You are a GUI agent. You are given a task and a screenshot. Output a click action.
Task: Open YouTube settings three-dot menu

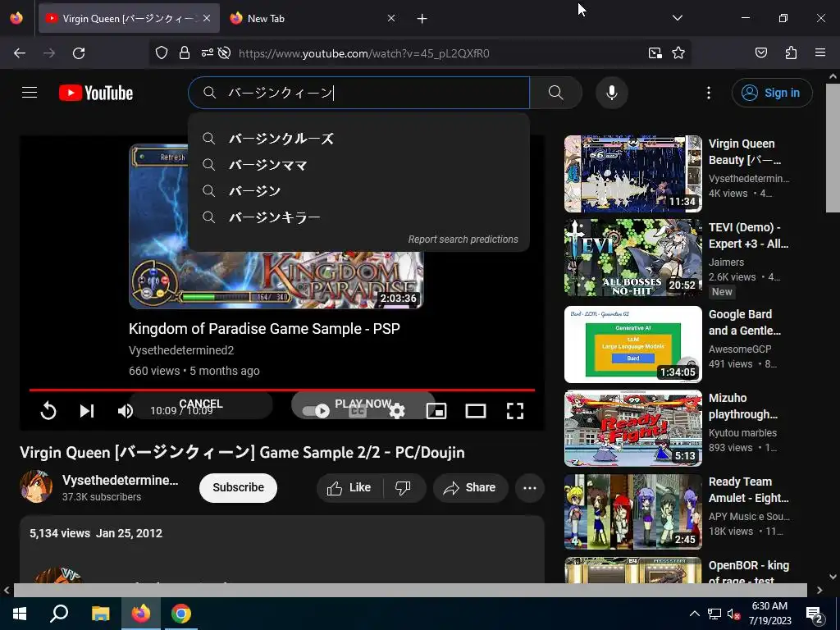click(708, 93)
